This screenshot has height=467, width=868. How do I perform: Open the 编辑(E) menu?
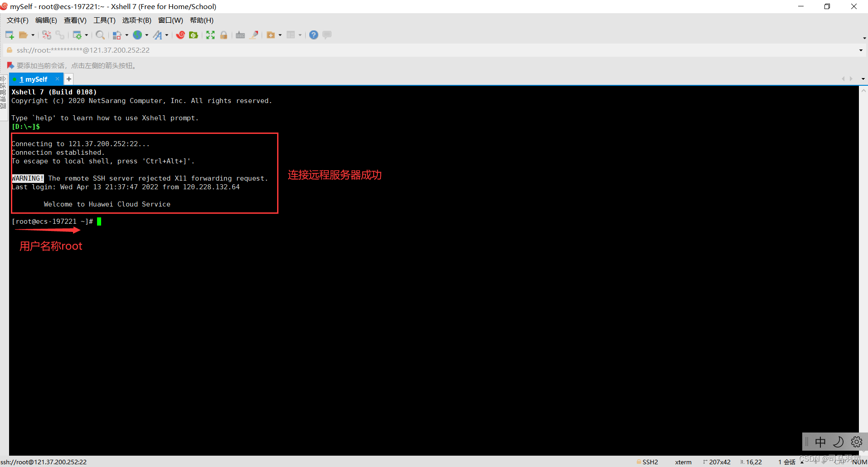(x=46, y=20)
